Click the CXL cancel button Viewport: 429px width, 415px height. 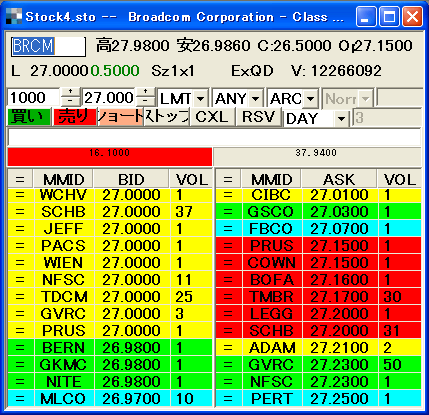212,117
